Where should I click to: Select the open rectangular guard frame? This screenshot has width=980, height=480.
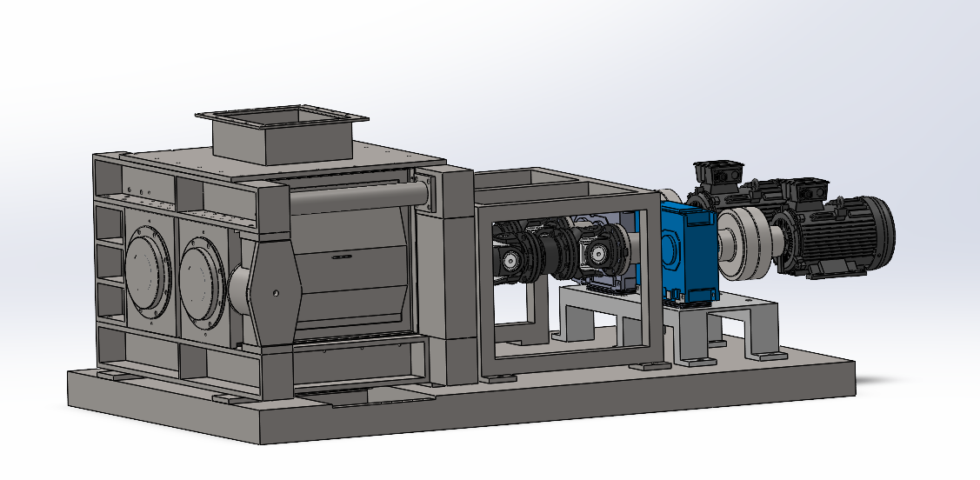pos(569,275)
